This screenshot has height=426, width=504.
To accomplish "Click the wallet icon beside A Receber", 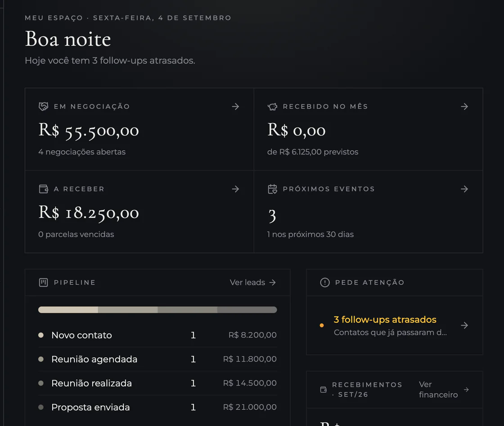I will coord(43,189).
